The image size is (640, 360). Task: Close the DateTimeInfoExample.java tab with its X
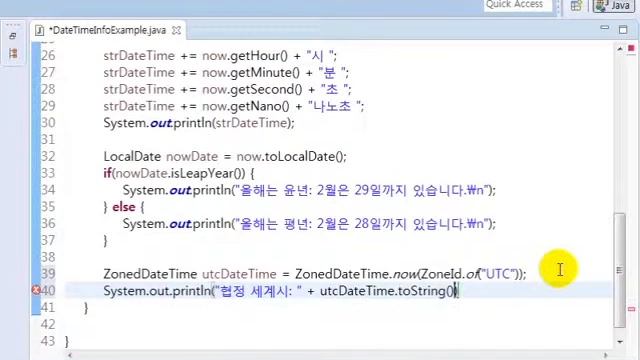pyautogui.click(x=176, y=30)
